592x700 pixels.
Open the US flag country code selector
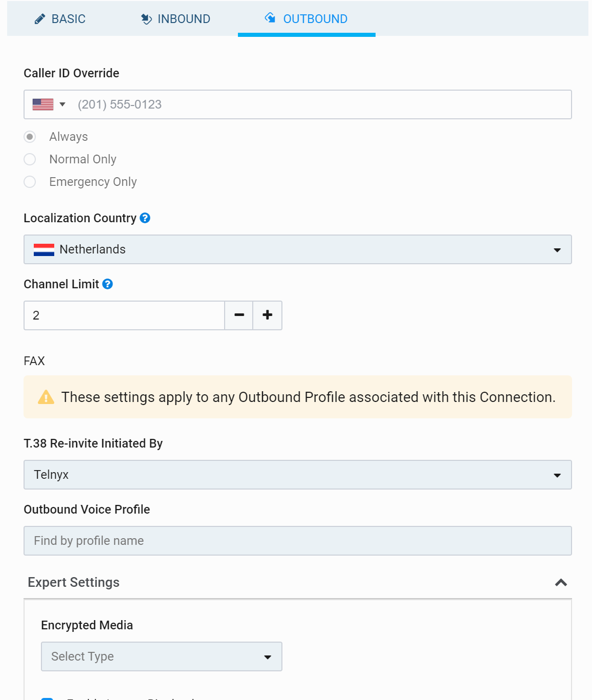tap(49, 104)
